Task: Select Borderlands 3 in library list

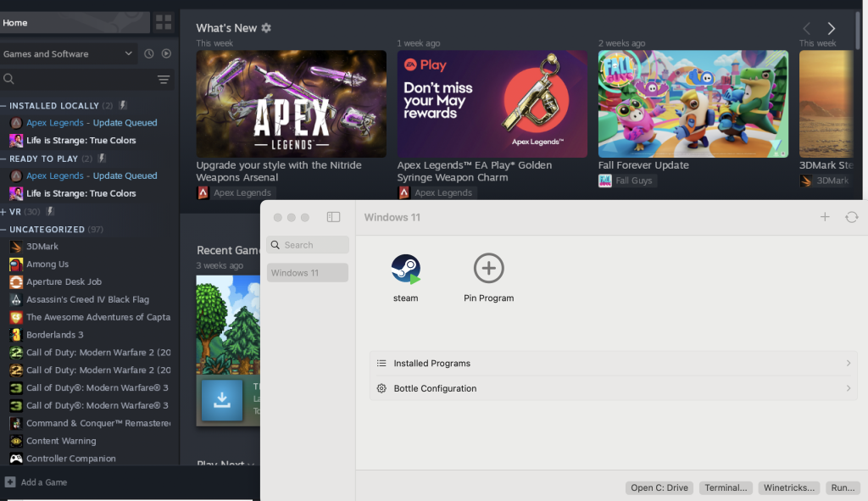Action: [x=54, y=335]
